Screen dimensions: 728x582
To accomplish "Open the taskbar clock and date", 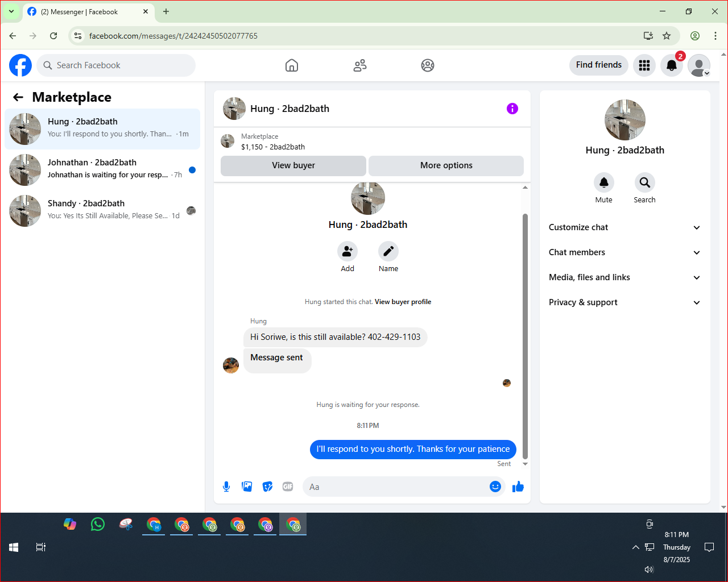I will (x=677, y=547).
